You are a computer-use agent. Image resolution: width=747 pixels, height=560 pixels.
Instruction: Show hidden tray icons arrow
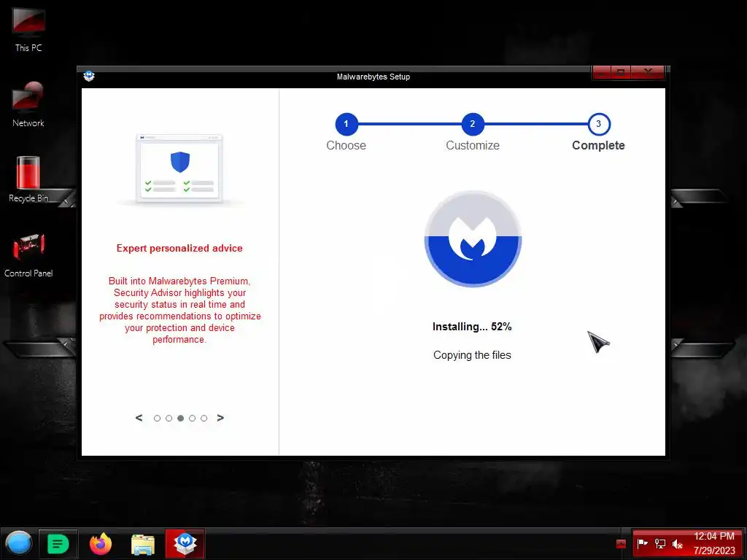click(621, 543)
